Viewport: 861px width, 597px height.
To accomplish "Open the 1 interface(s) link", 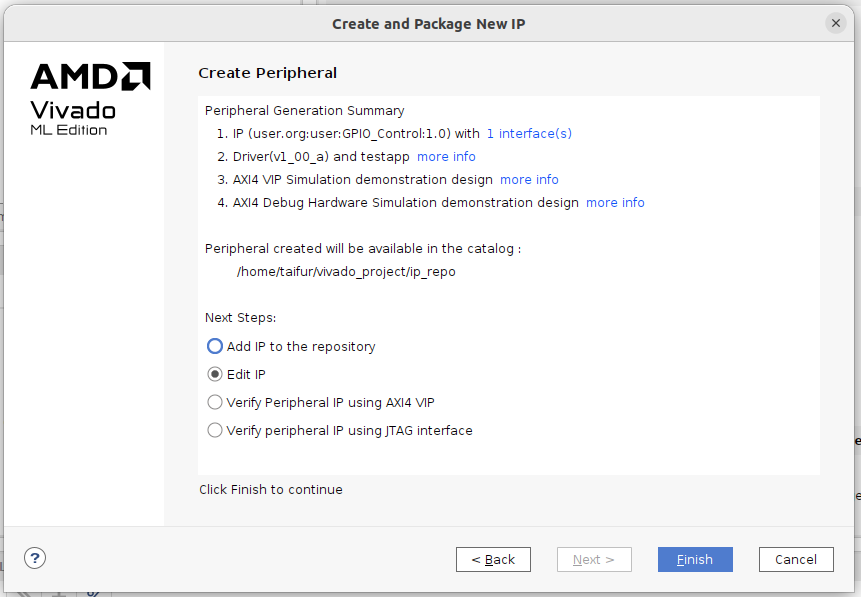I will [x=529, y=133].
